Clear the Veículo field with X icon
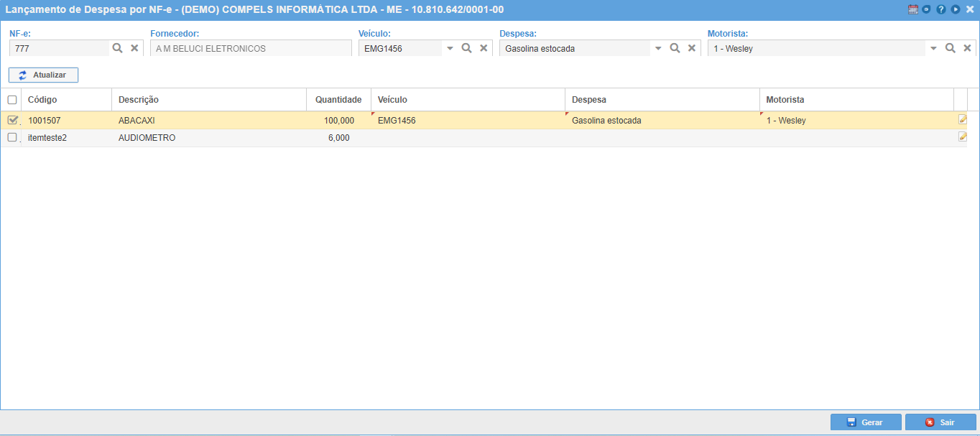 point(484,48)
